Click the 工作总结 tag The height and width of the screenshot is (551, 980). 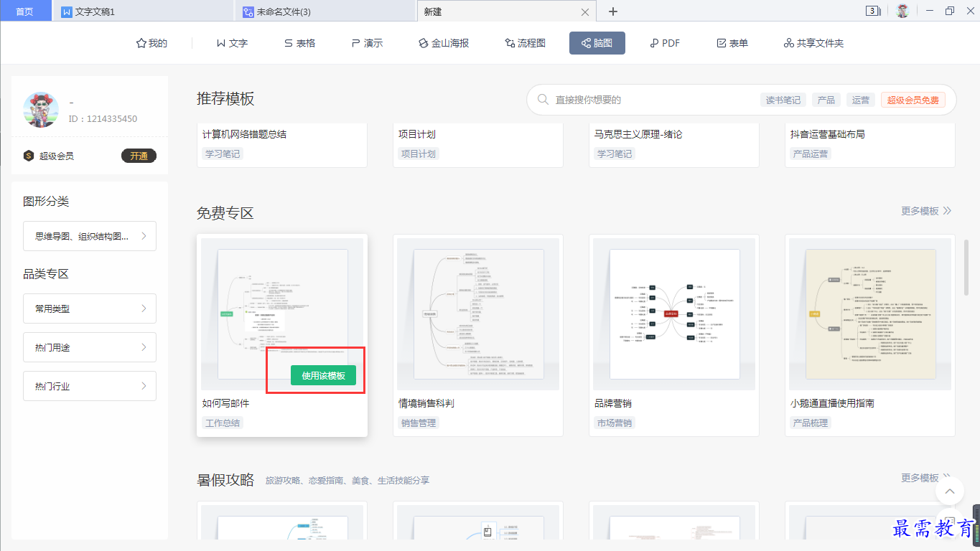[223, 423]
